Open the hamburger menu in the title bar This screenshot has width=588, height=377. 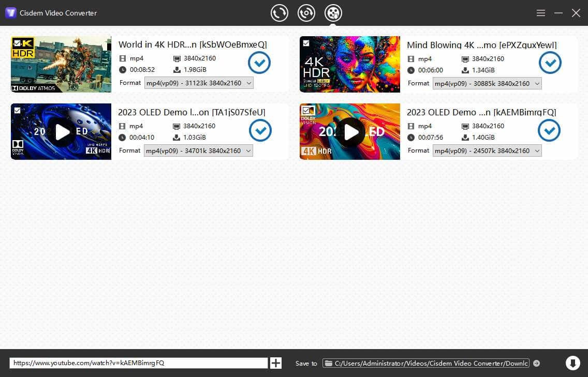[x=541, y=13]
